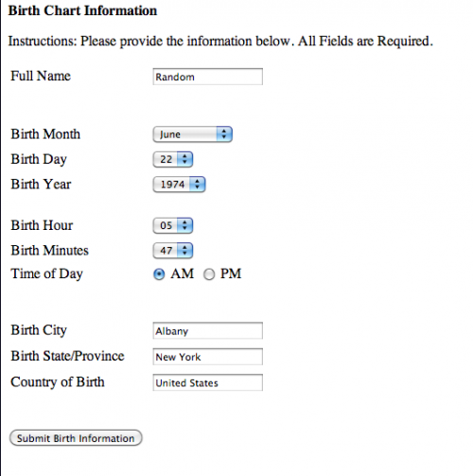Click the Birth Hour stepper arrows
The image size is (473, 476).
tap(184, 225)
